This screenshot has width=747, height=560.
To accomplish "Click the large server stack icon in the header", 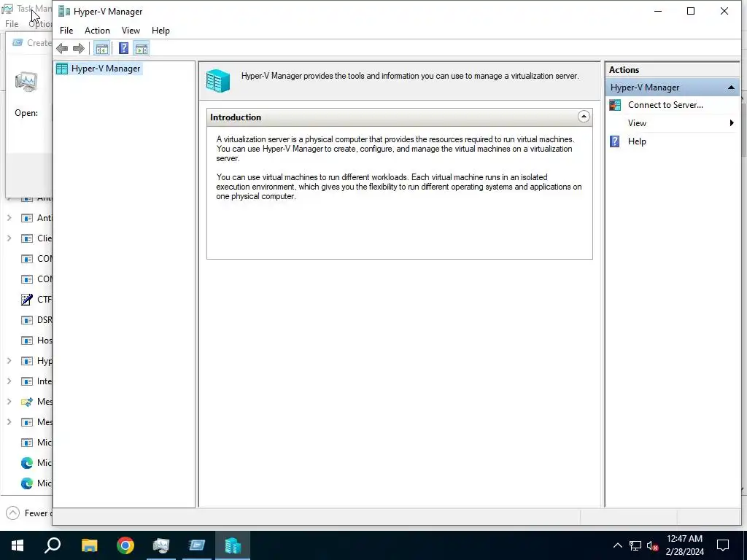I will 218,80.
